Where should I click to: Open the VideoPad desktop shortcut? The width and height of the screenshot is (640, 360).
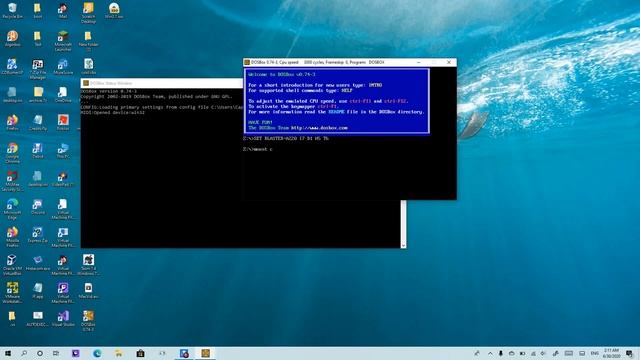[63, 178]
